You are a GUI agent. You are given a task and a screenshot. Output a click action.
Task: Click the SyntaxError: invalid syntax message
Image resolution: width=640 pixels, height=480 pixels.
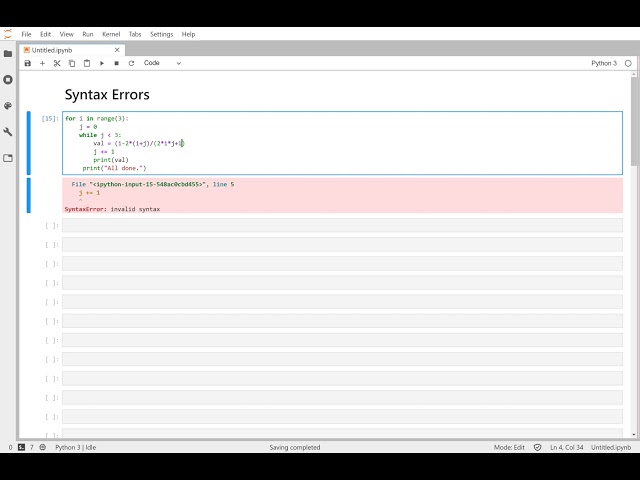(x=112, y=209)
